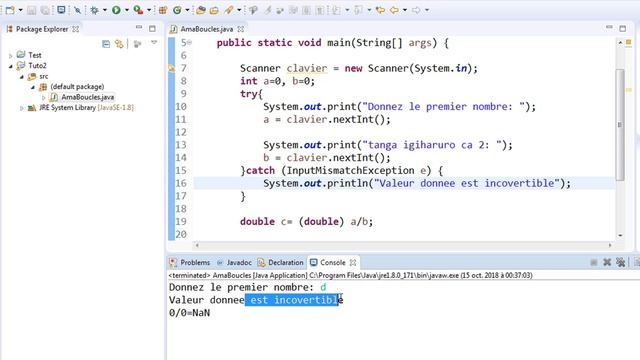Collapse the (default package) node

point(33,87)
